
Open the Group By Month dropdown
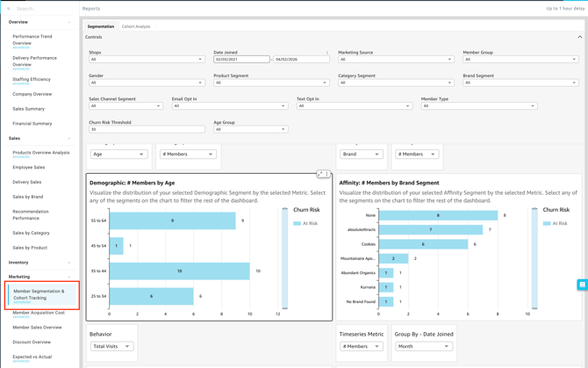423,346
